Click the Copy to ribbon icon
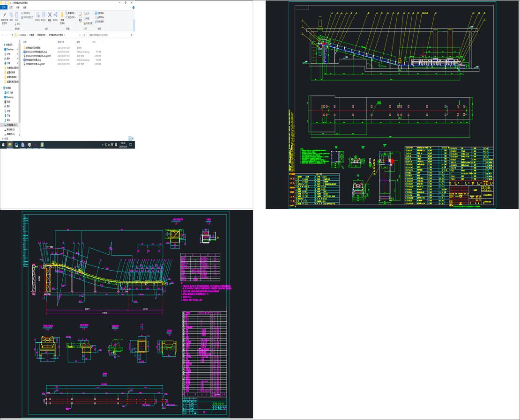Viewport: 520px width, 420px height. 43,15
